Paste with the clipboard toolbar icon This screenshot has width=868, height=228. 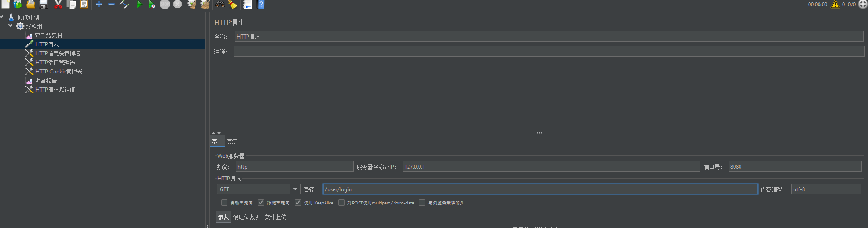point(84,4)
